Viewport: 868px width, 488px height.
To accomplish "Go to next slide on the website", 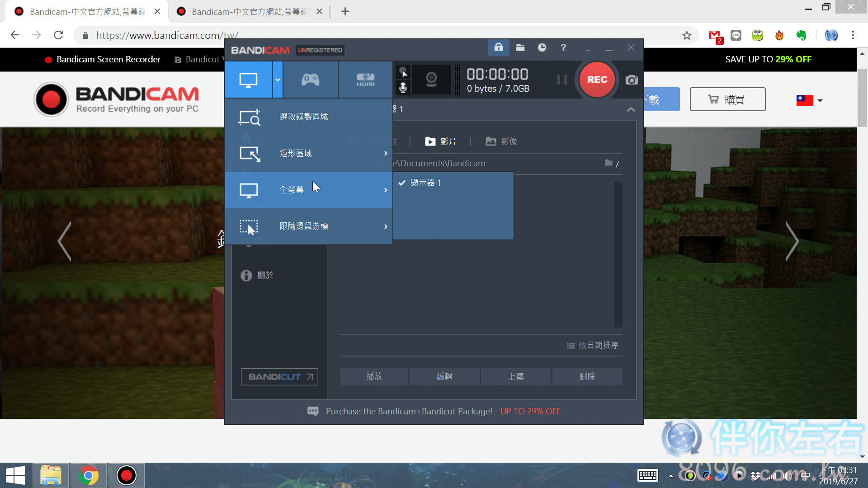I will (792, 241).
